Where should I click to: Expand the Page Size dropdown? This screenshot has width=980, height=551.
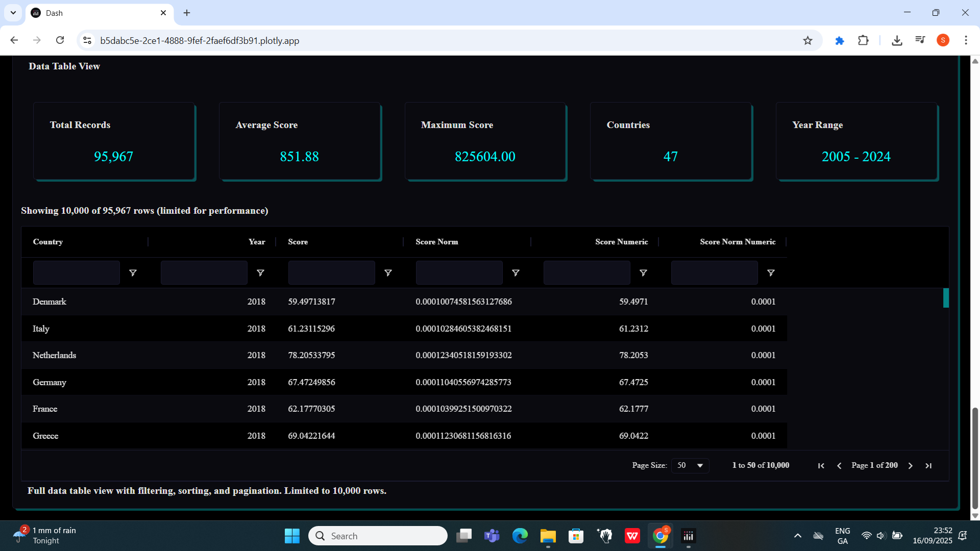690,465
